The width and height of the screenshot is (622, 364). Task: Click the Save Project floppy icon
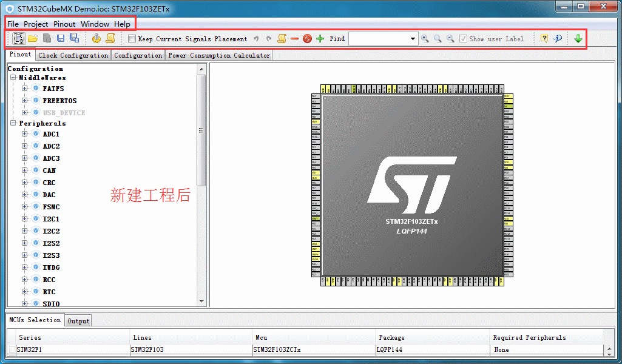(61, 38)
